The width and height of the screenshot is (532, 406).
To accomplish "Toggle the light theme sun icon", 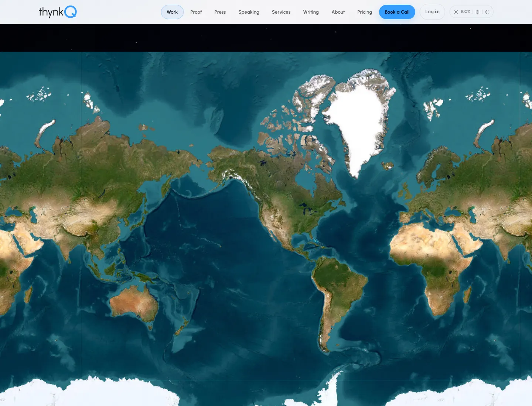I will pos(477,12).
